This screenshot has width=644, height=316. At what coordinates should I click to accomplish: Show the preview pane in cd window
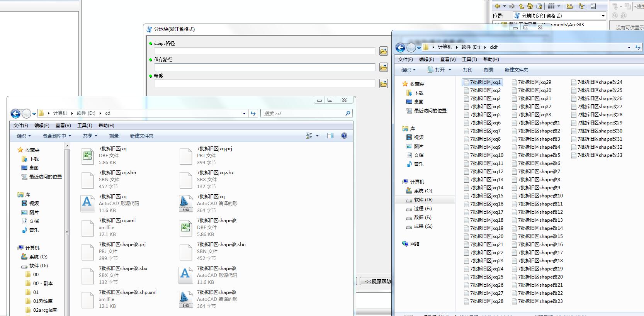click(x=330, y=136)
